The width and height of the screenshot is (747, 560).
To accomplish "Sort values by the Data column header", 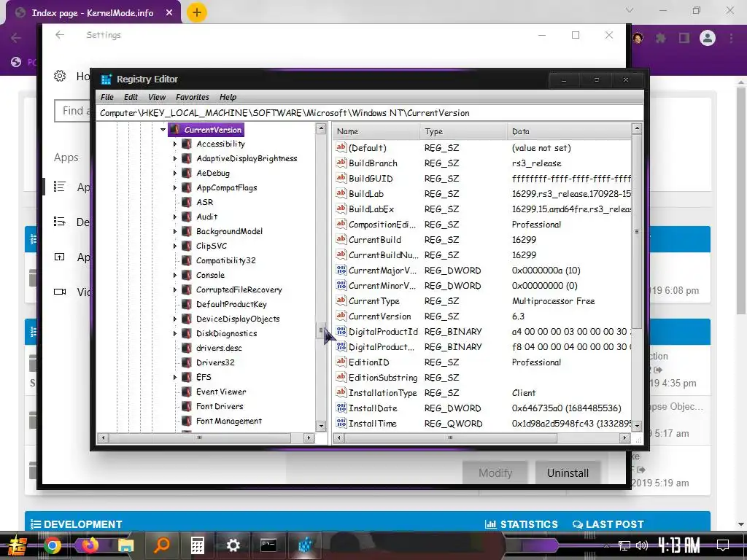I will click(x=569, y=131).
